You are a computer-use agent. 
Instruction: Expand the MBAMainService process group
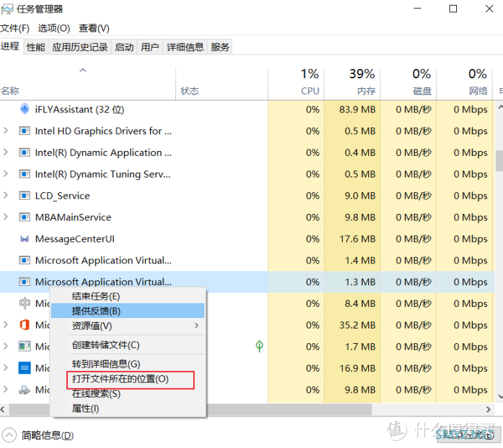click(6, 217)
